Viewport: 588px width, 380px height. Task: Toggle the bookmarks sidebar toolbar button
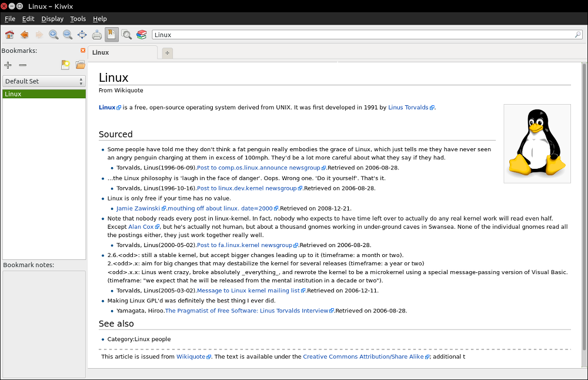point(112,35)
